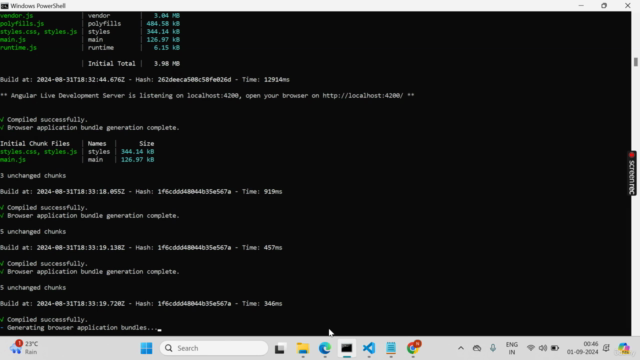Close the PowerShell window
Image resolution: width=640 pixels, height=360 pixels.
(x=628, y=6)
